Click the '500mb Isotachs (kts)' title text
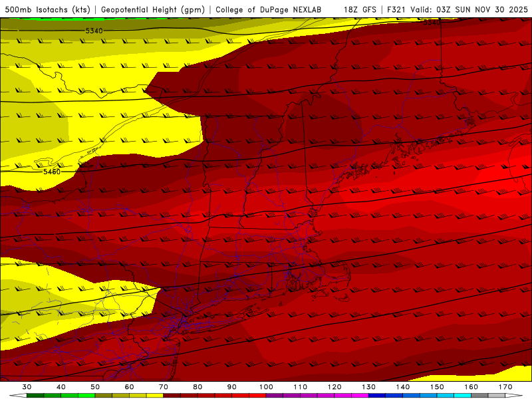This screenshot has width=532, height=399. [47, 9]
